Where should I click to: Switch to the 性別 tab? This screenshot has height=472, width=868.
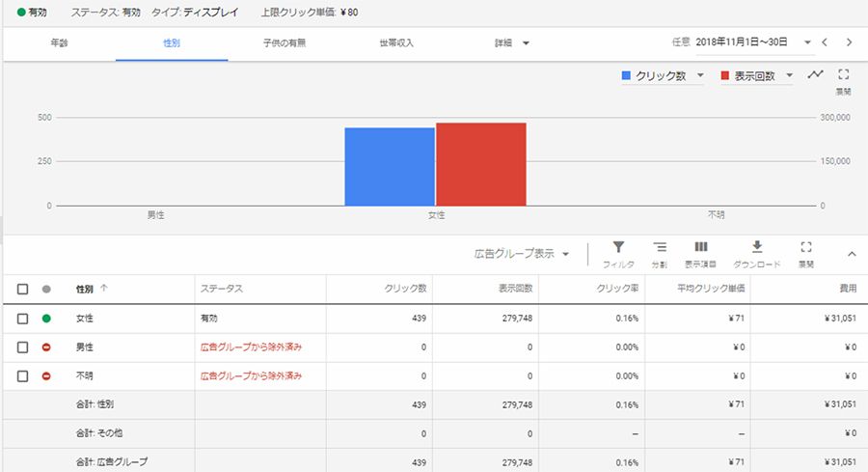click(x=172, y=43)
